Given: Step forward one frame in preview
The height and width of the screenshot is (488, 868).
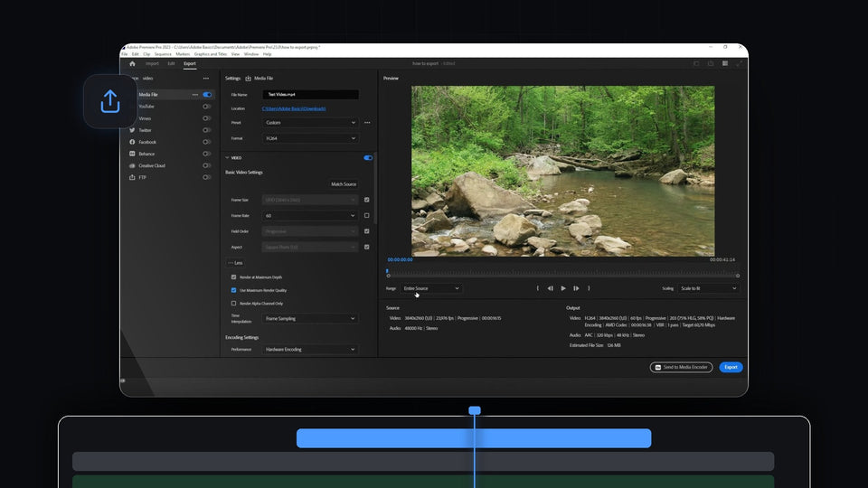Looking at the screenshot, I should tap(576, 288).
